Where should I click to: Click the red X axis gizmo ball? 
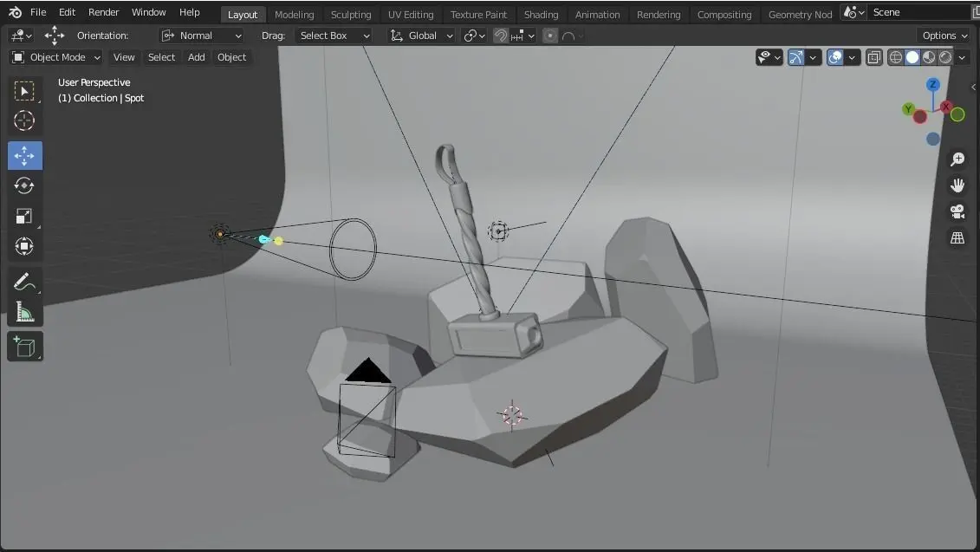[946, 107]
